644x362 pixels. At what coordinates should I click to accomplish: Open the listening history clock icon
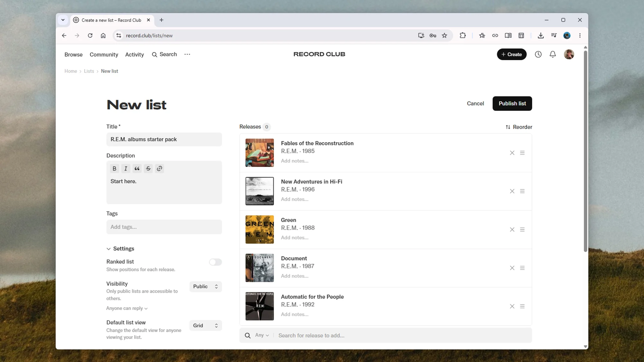[538, 54]
